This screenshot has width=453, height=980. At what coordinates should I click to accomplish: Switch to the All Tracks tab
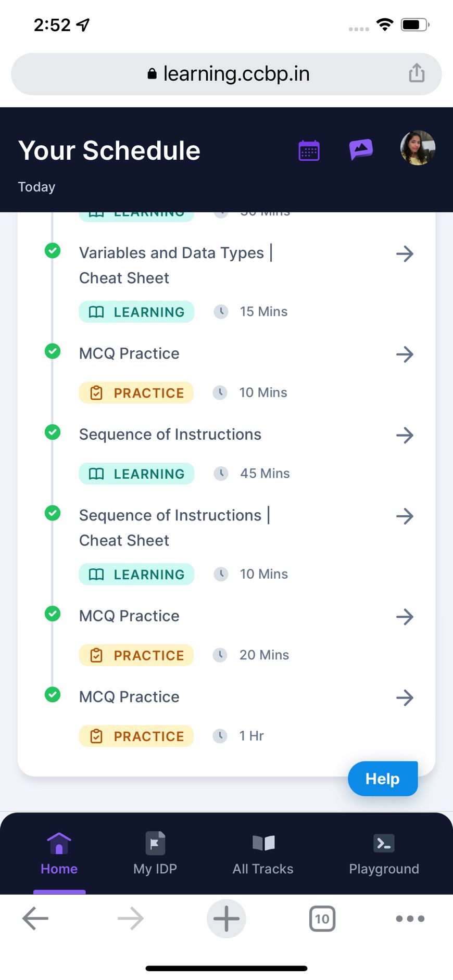pyautogui.click(x=263, y=854)
